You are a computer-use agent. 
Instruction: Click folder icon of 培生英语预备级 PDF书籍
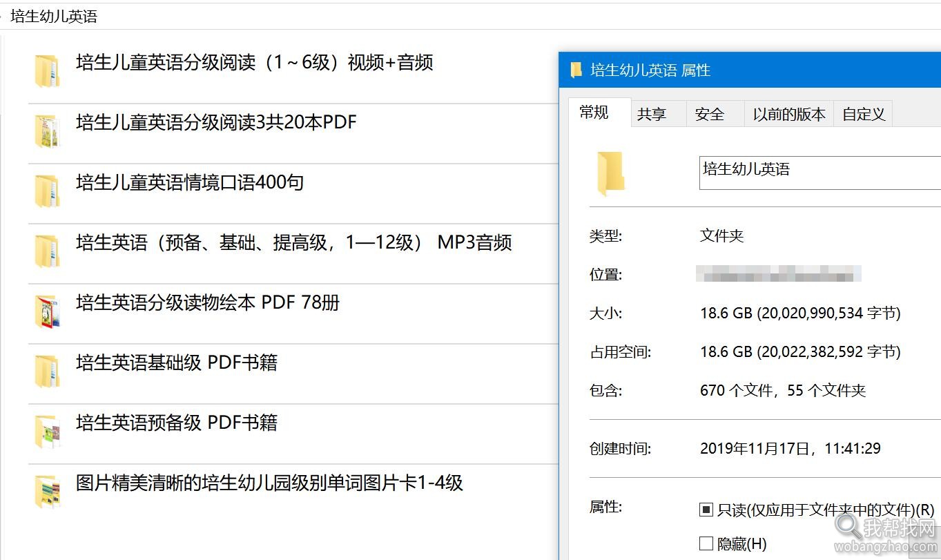[47, 432]
